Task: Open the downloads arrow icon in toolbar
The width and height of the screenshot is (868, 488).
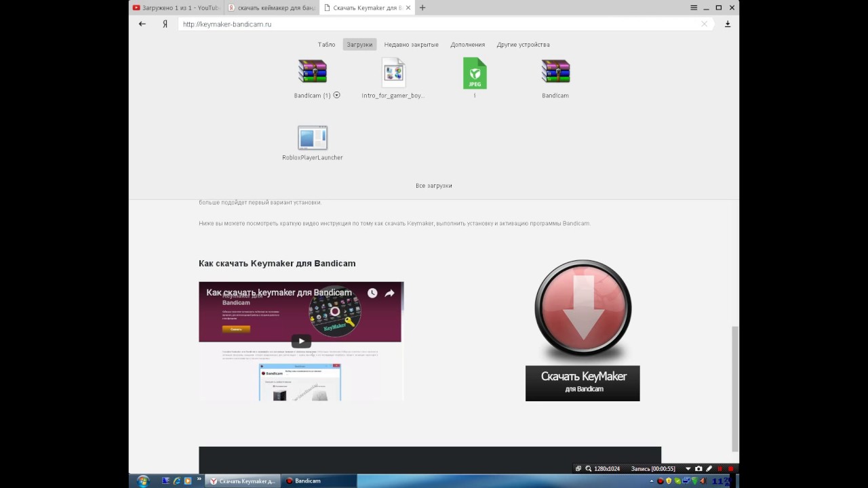Action: [x=728, y=24]
